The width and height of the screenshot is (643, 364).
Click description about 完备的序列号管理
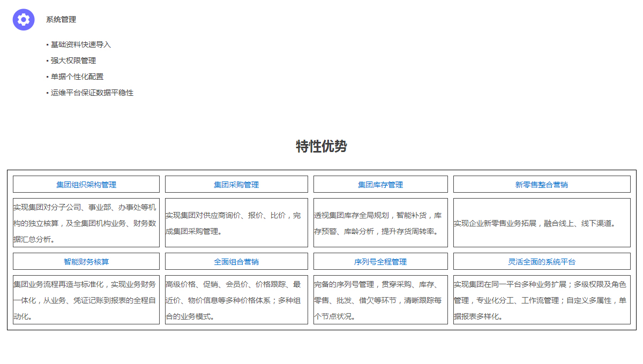coord(380,300)
